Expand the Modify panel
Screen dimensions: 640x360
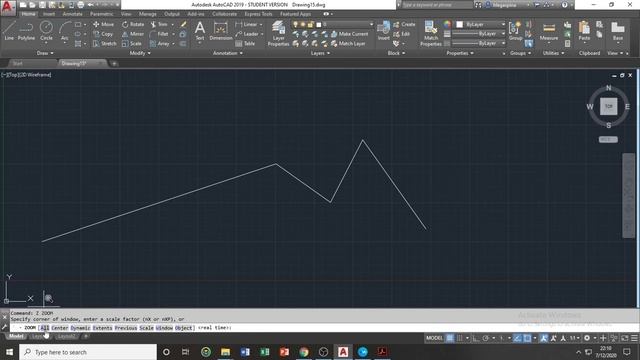click(x=140, y=53)
